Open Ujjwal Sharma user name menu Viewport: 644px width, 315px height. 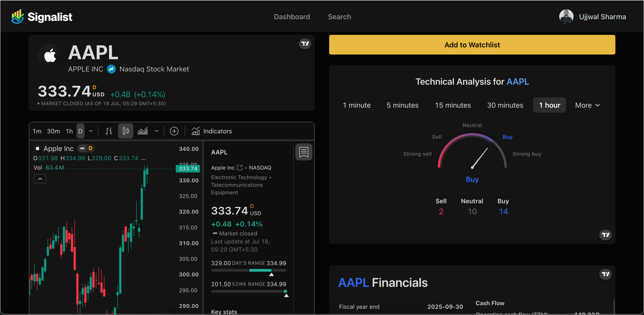[602, 17]
